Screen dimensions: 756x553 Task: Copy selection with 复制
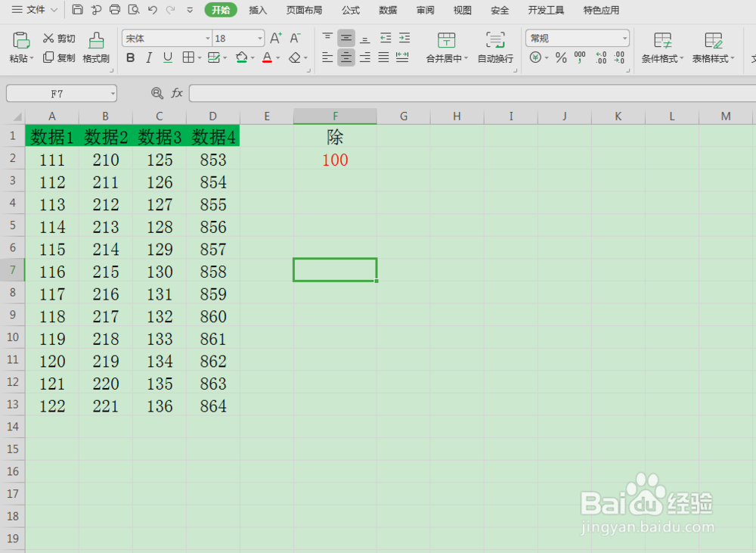59,58
